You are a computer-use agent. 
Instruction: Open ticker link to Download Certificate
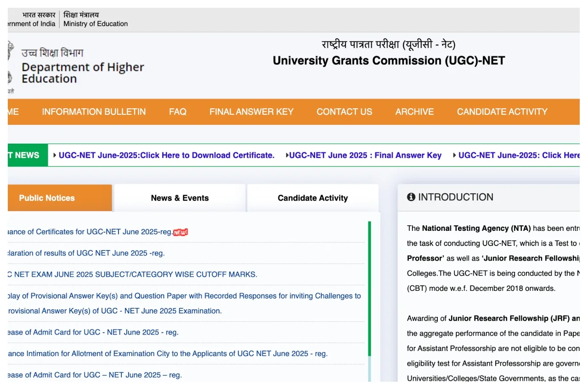click(x=166, y=156)
